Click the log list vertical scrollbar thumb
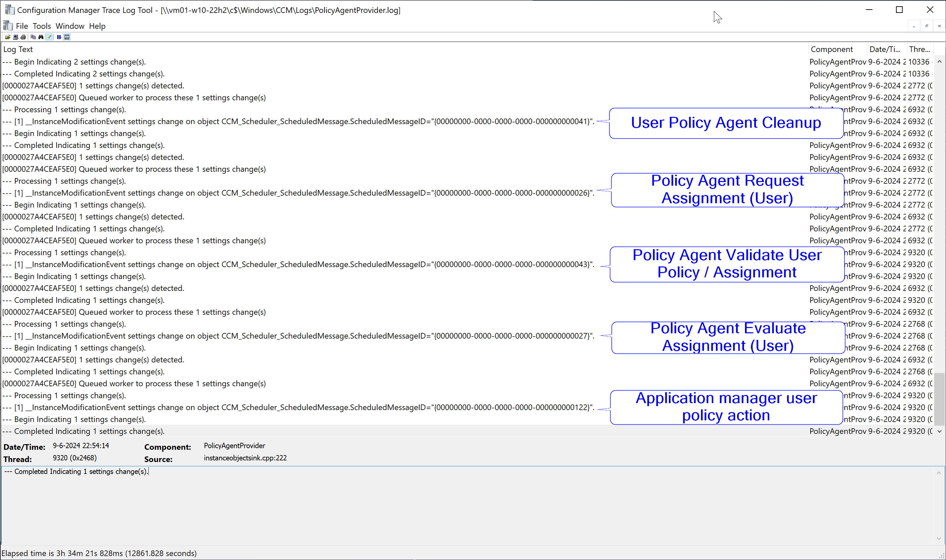 pos(939,398)
